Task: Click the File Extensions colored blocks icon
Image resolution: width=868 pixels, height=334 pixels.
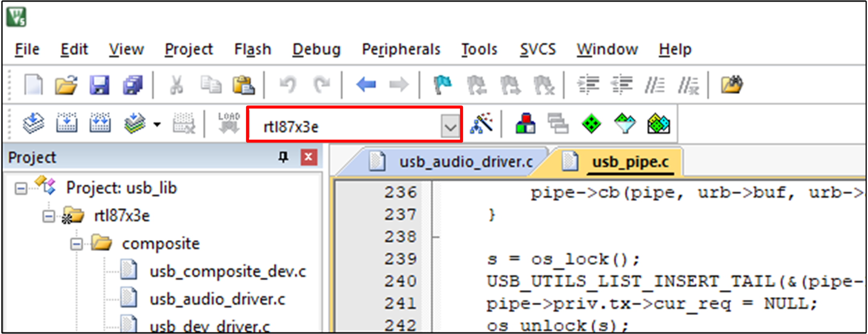Action: click(x=526, y=123)
